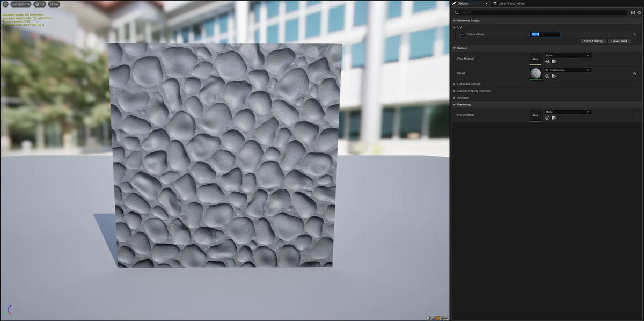644x321 pixels.
Task: Set preview shape to sphere
Action: point(433,318)
